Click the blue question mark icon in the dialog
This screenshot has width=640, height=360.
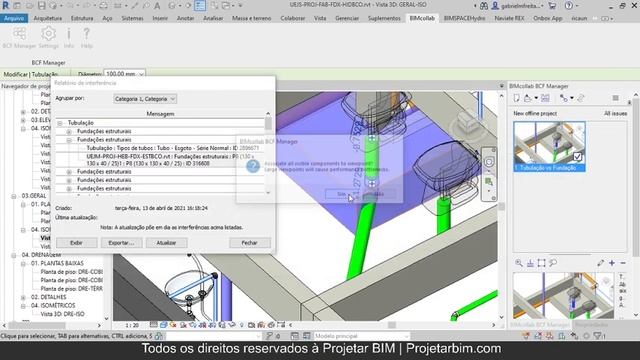(x=253, y=166)
